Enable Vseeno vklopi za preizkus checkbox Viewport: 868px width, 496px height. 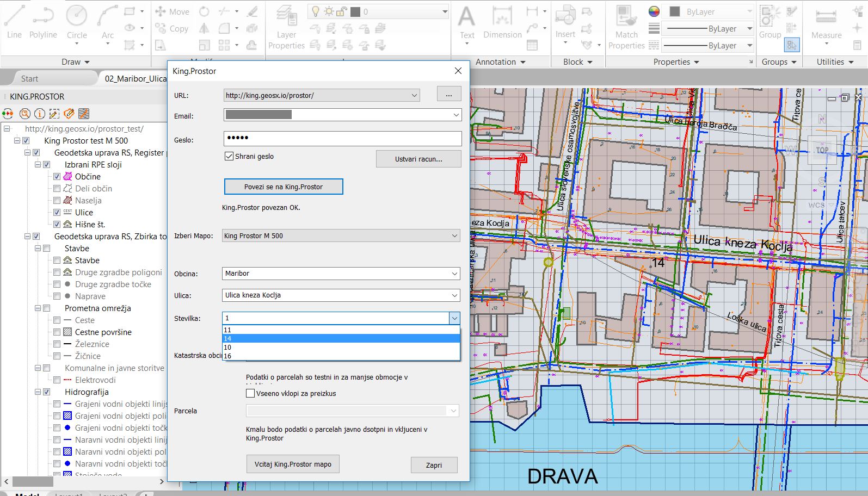click(250, 393)
